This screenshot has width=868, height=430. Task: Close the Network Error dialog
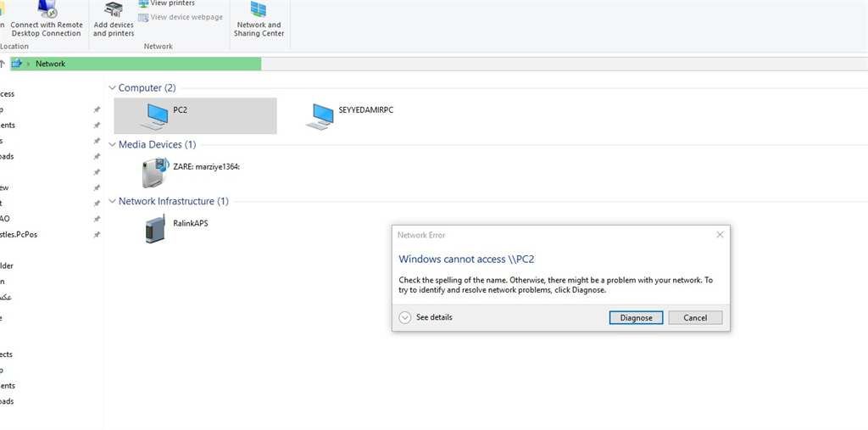720,235
